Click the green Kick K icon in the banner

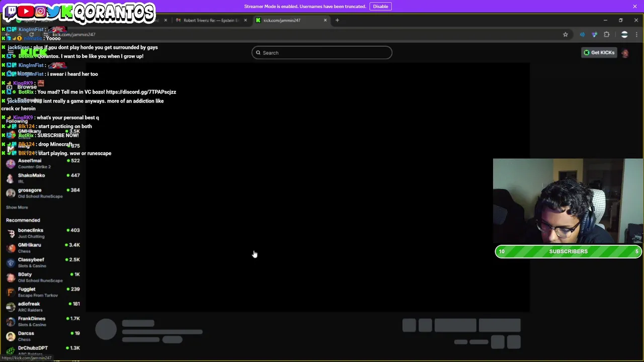pos(67,12)
